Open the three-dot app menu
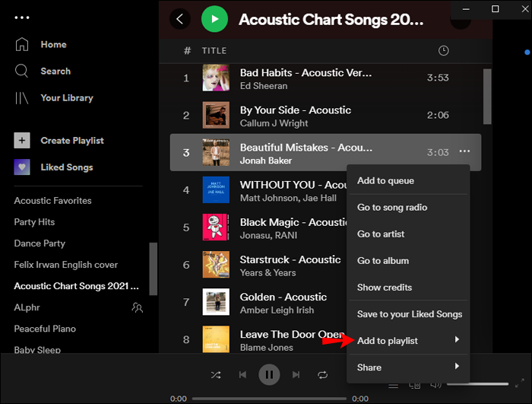The width and height of the screenshot is (532, 404). 22,17
